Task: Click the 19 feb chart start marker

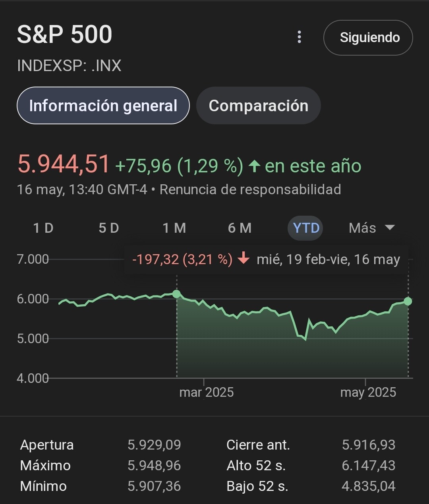Action: (177, 294)
